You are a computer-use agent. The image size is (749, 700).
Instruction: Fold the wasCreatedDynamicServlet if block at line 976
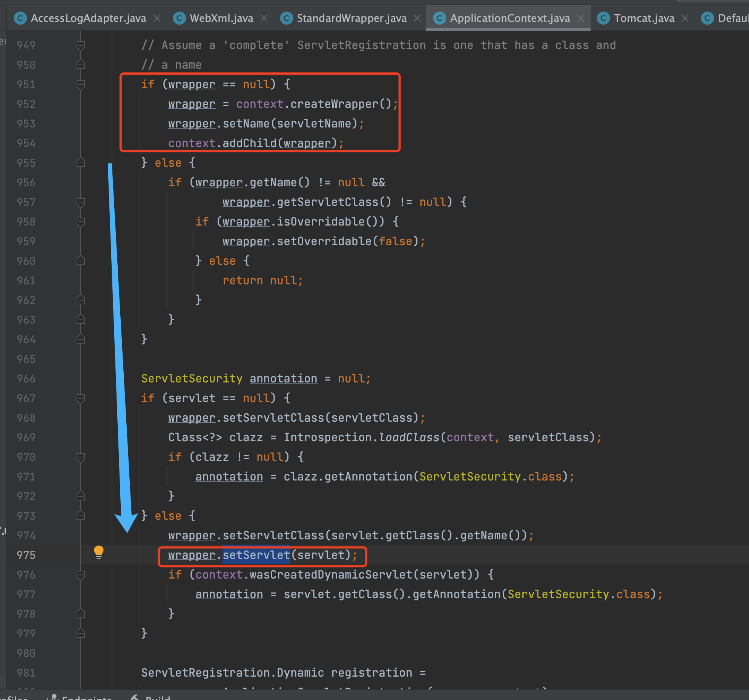80,575
